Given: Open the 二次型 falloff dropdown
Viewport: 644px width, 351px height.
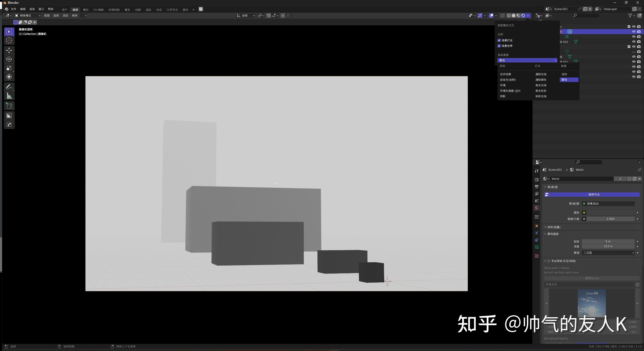Looking at the screenshot, I should pos(608,253).
